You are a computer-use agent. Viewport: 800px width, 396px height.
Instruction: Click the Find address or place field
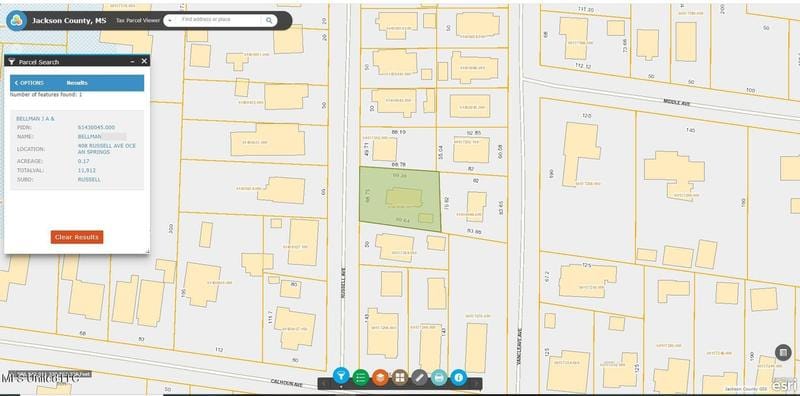pyautogui.click(x=219, y=20)
